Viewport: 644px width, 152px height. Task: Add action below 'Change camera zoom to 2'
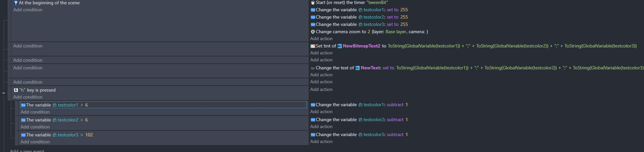[321, 39]
